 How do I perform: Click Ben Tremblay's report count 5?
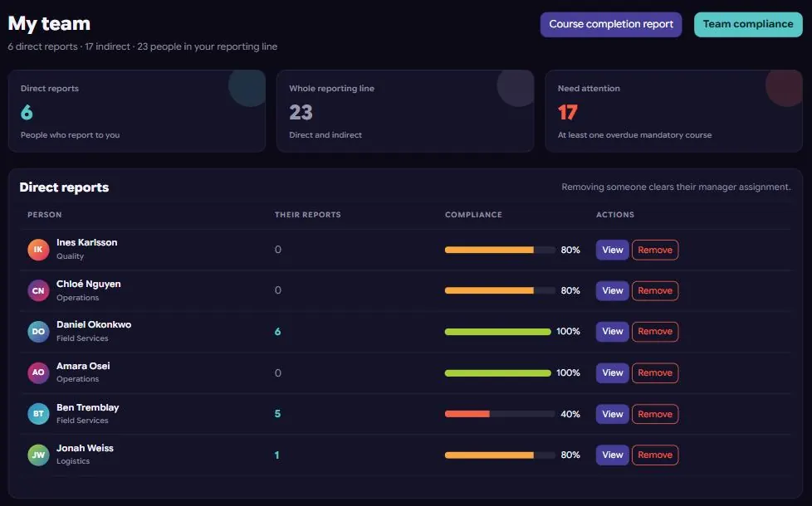point(277,414)
